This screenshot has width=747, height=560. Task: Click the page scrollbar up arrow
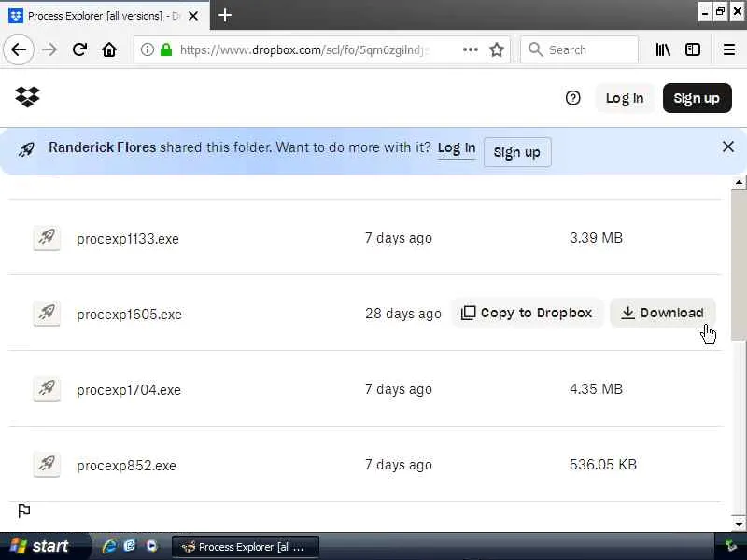pyautogui.click(x=739, y=182)
